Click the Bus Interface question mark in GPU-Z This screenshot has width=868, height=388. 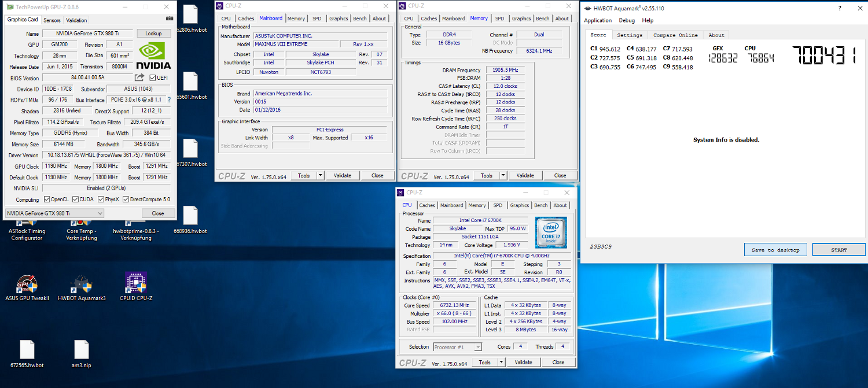[x=169, y=100]
